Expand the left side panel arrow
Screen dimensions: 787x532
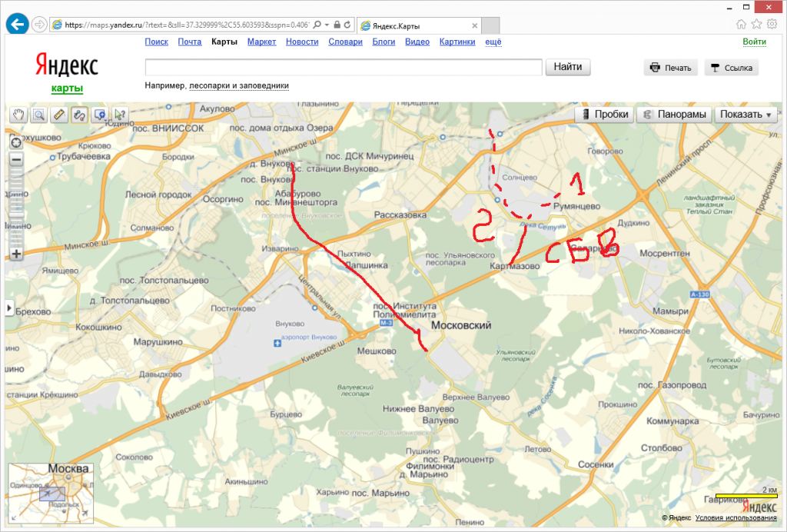coord(8,308)
